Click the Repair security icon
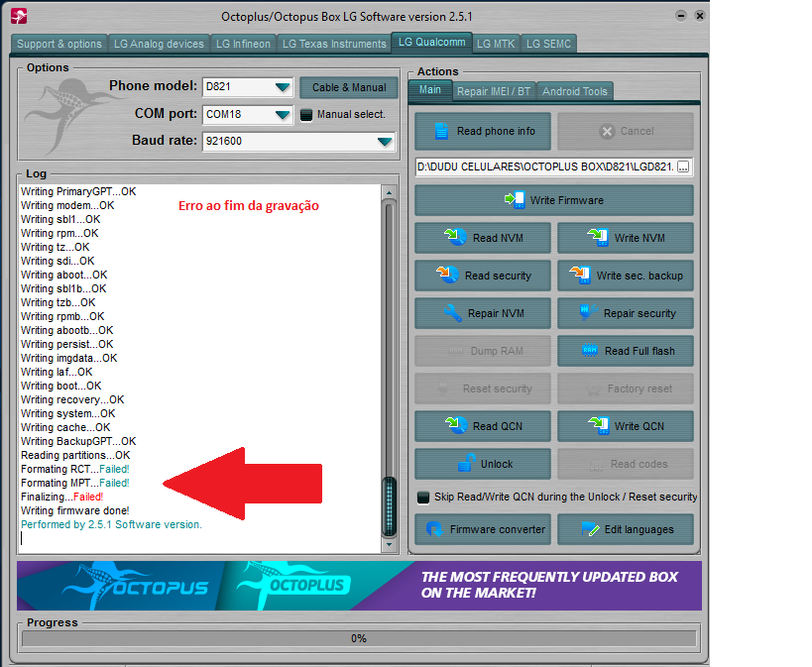This screenshot has height=667, width=812. tap(588, 313)
